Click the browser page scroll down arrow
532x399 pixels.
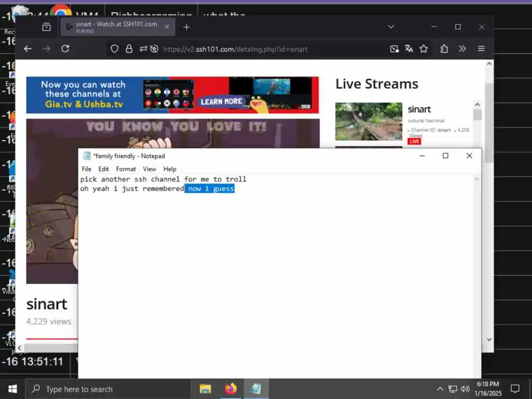(x=489, y=339)
